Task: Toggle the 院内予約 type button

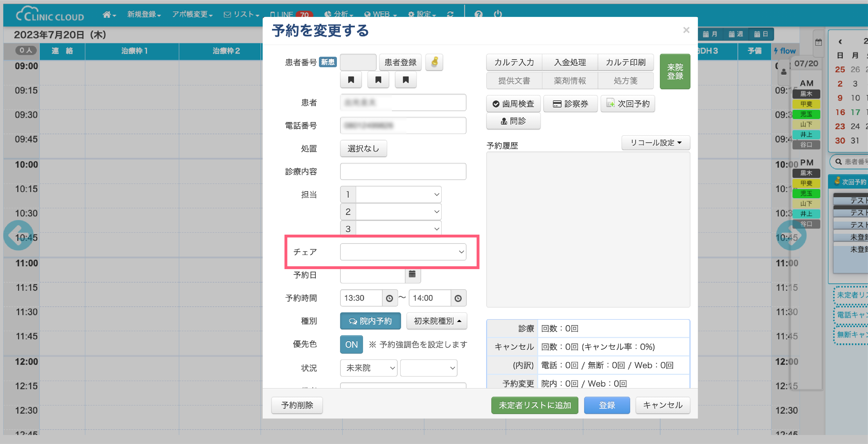Action: (x=370, y=321)
